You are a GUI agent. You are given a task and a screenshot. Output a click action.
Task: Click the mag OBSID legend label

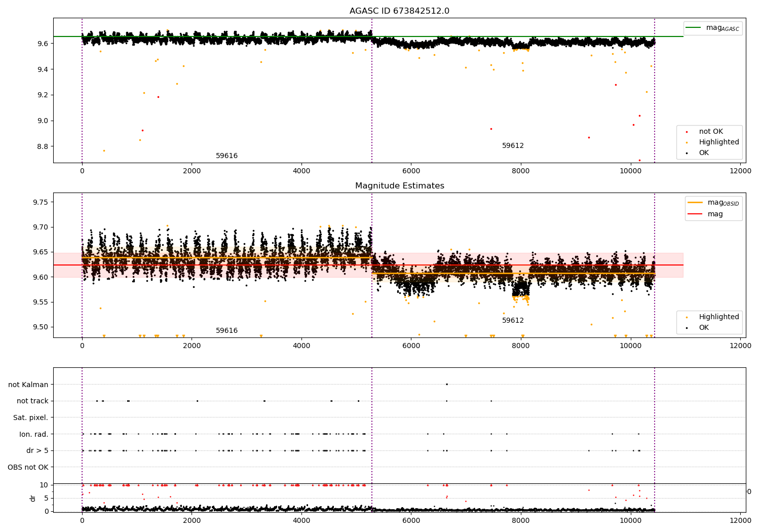click(x=723, y=203)
